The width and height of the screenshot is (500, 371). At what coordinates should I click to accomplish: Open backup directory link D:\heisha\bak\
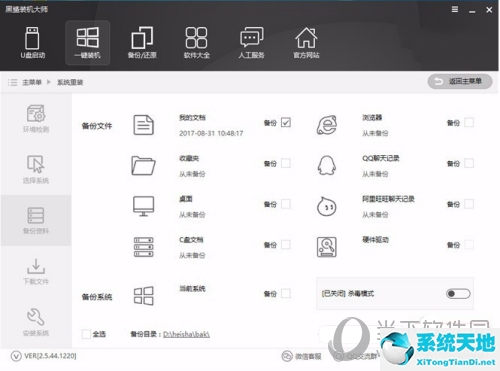(x=186, y=334)
